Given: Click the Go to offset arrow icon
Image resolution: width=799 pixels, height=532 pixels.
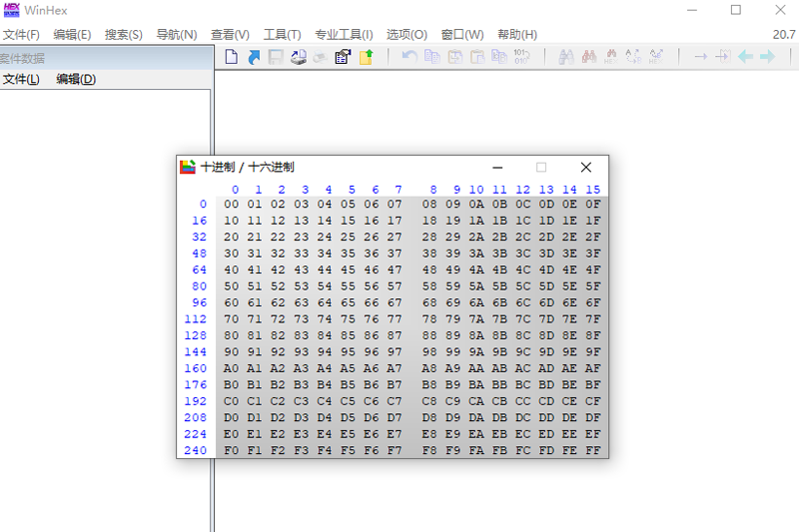Looking at the screenshot, I should [701, 57].
